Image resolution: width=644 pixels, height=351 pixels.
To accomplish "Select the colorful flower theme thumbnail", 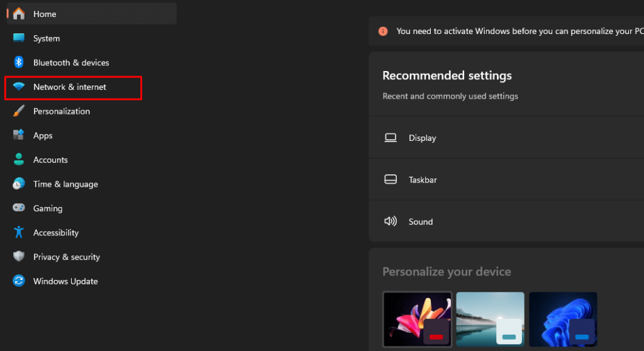I will pos(417,320).
